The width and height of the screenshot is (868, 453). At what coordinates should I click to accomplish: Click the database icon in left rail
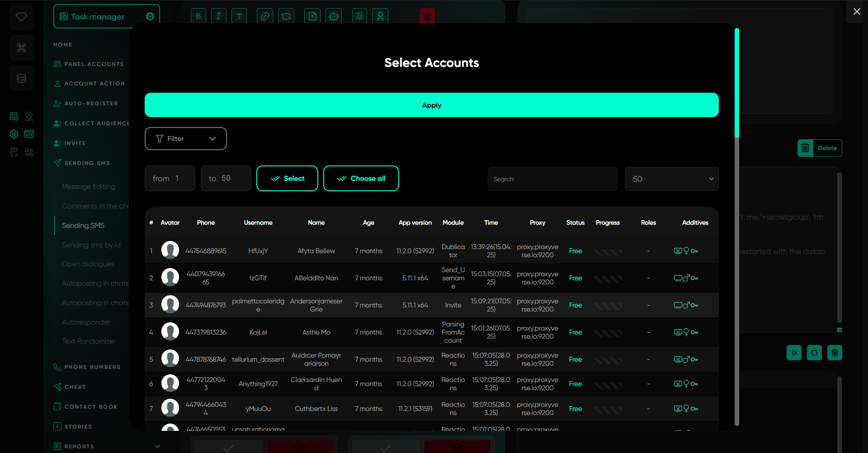21,79
